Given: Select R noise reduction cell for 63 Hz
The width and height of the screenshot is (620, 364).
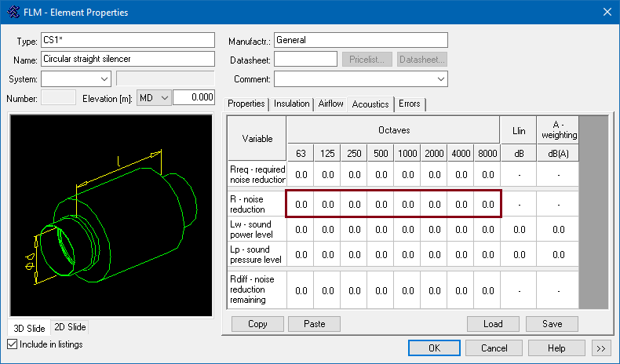Looking at the screenshot, I should click(x=301, y=204).
